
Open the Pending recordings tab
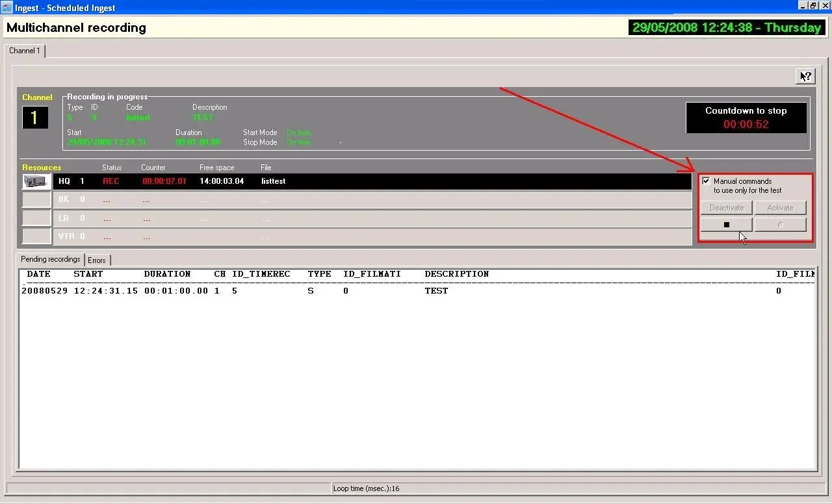51,259
